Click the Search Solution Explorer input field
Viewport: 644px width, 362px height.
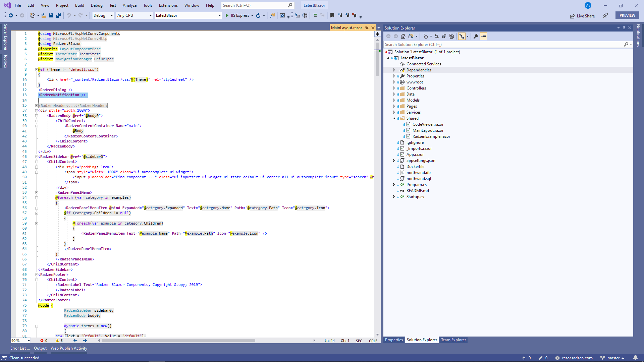(503, 45)
